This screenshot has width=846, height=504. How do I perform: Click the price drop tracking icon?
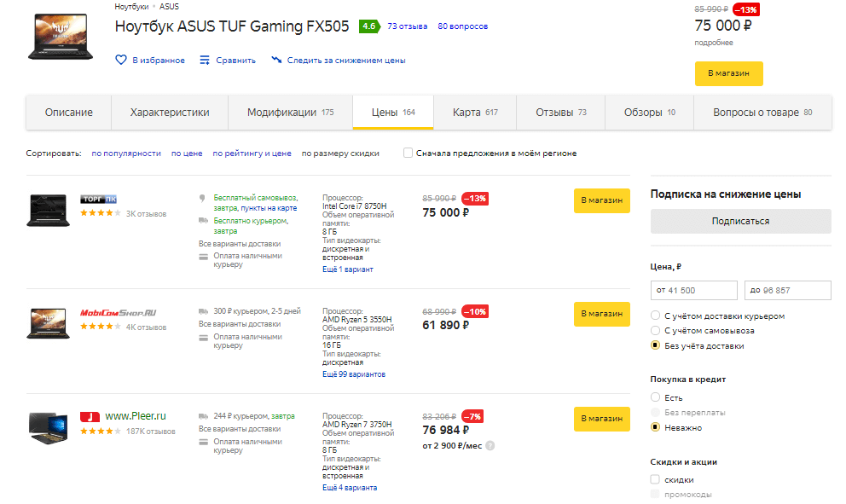pos(276,60)
